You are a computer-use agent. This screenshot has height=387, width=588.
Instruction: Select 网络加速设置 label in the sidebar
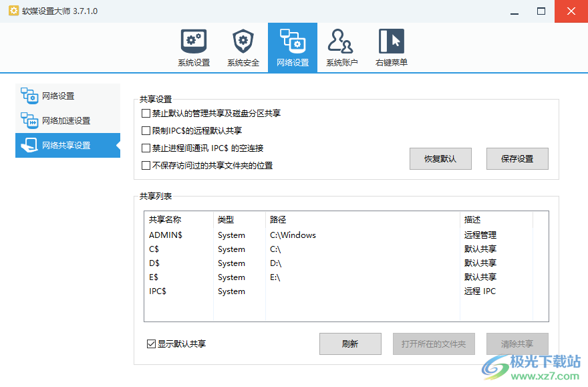(66, 121)
